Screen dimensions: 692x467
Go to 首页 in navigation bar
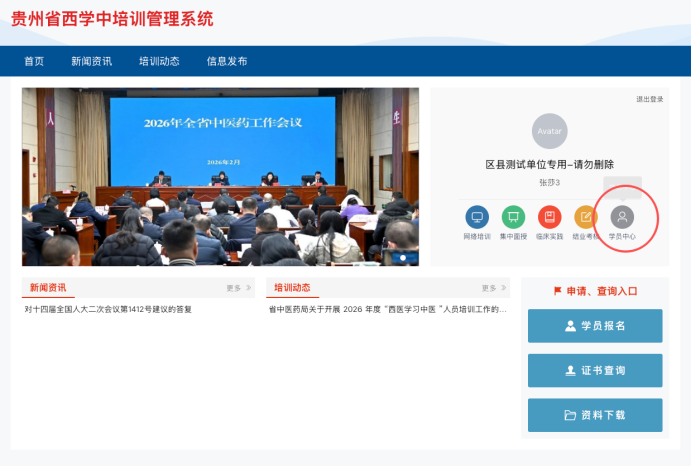[34, 61]
